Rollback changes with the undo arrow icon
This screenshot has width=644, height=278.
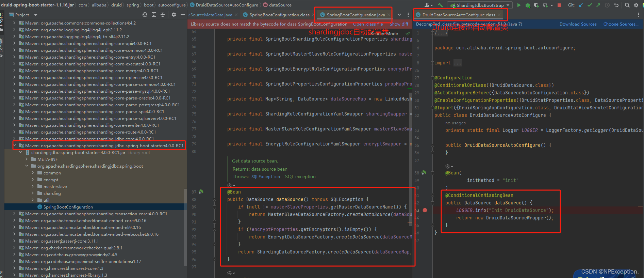click(x=616, y=5)
